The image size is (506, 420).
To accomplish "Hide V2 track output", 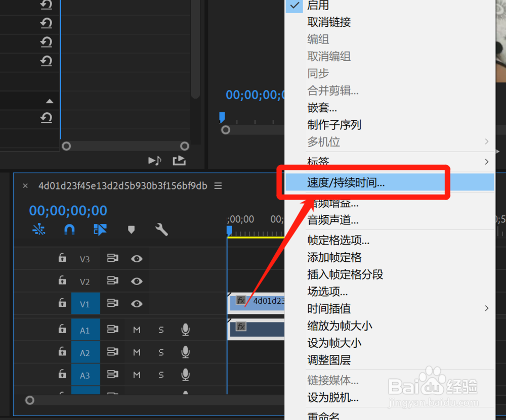I will point(137,281).
